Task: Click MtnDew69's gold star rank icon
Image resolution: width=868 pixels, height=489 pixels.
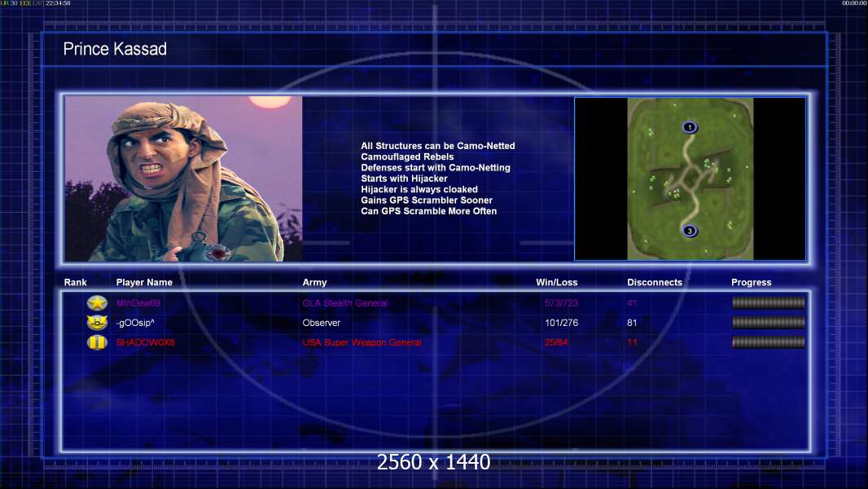Action: [97, 302]
